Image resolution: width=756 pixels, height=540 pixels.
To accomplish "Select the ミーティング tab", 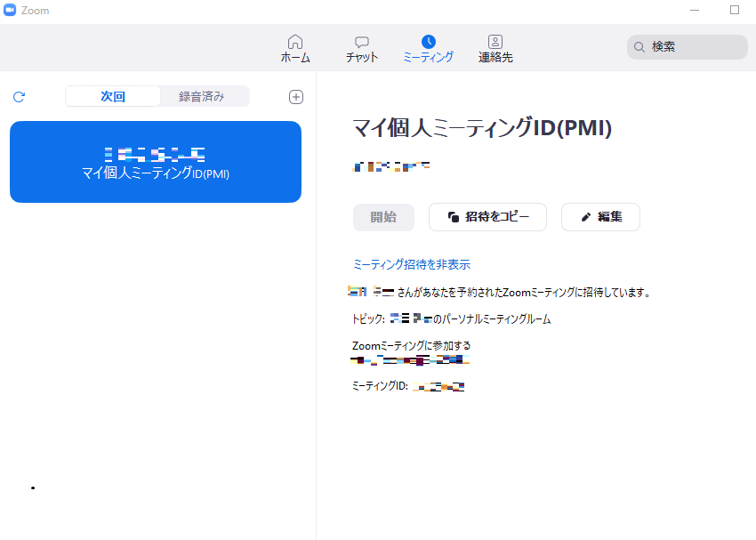I will (428, 49).
